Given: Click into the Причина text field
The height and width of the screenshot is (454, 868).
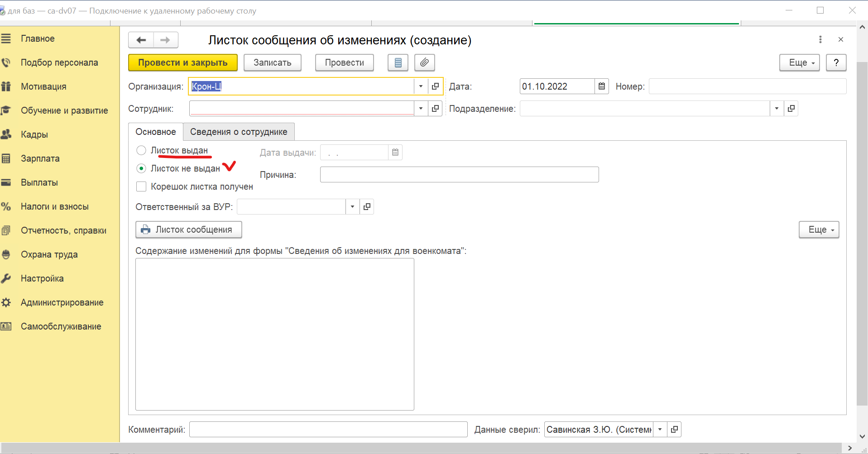Looking at the screenshot, I should coord(459,175).
